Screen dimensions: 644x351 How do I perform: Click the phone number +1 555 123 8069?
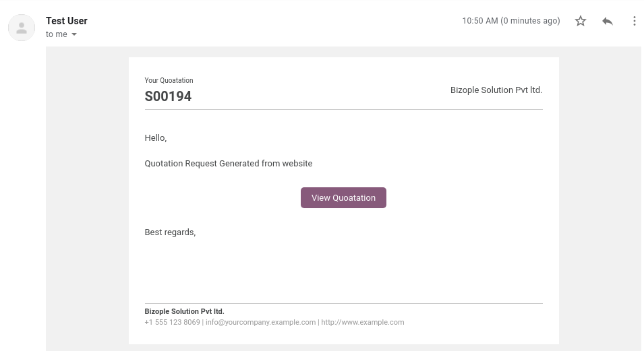[x=172, y=322]
